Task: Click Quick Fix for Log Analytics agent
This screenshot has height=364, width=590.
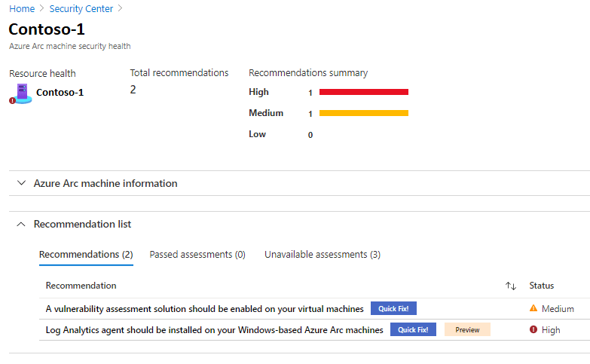Action: pos(413,329)
